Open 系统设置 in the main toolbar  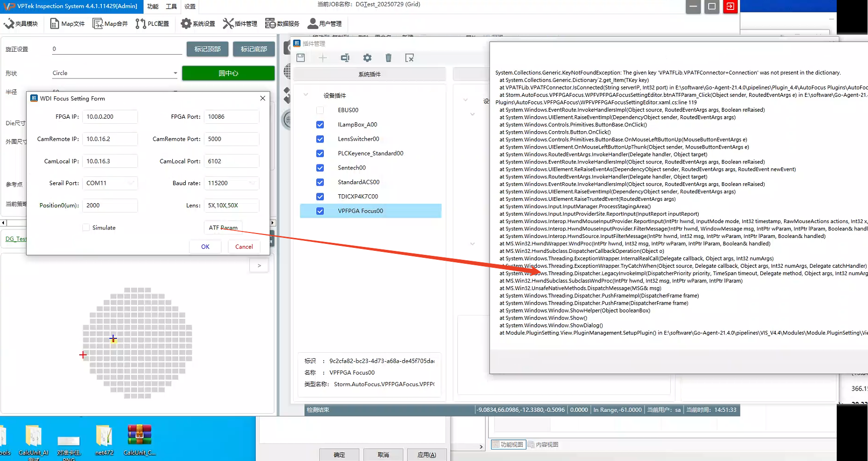tap(198, 23)
